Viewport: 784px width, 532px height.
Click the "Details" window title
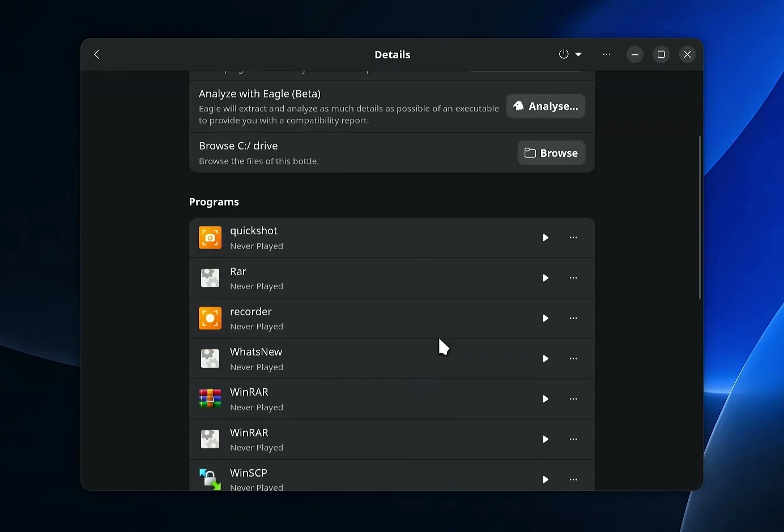click(393, 55)
